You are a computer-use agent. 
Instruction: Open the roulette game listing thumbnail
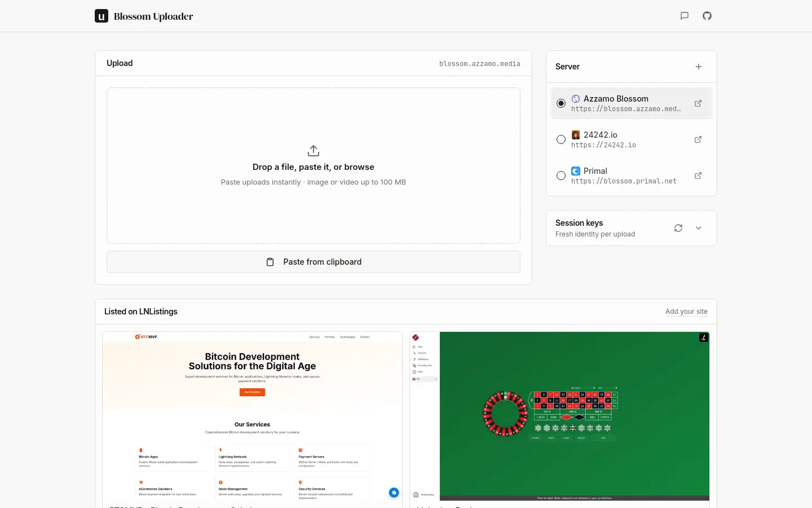(559, 417)
